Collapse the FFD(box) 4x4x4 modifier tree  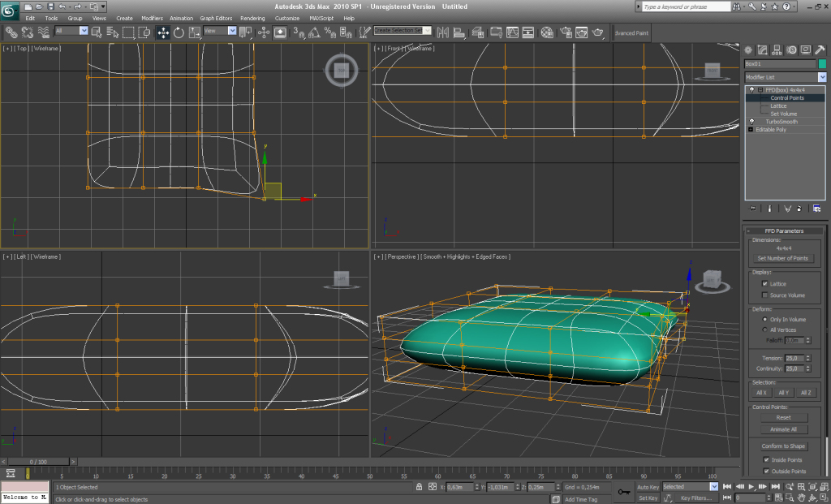click(x=760, y=90)
